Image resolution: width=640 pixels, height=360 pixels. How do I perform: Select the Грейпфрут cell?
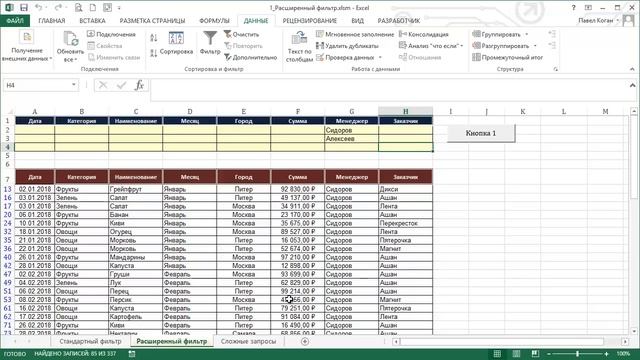coord(136,189)
